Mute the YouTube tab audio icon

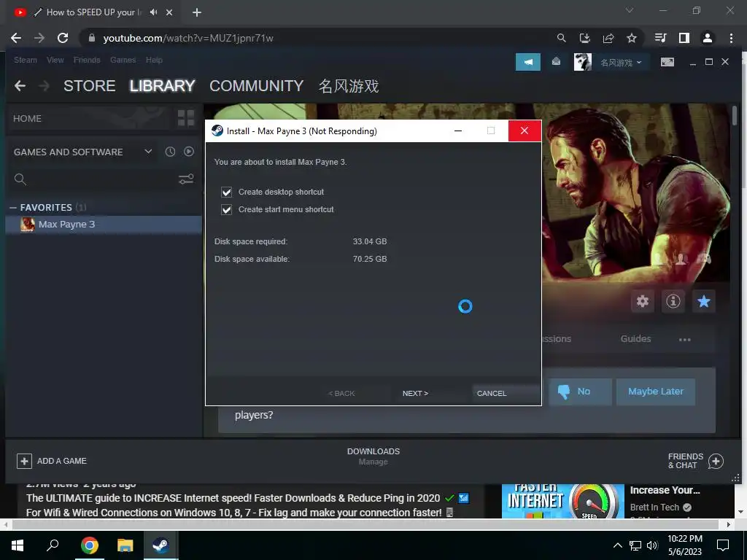(x=153, y=12)
